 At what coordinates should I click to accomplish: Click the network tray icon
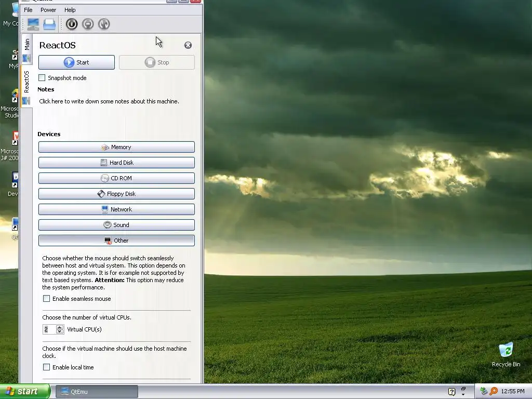click(484, 391)
